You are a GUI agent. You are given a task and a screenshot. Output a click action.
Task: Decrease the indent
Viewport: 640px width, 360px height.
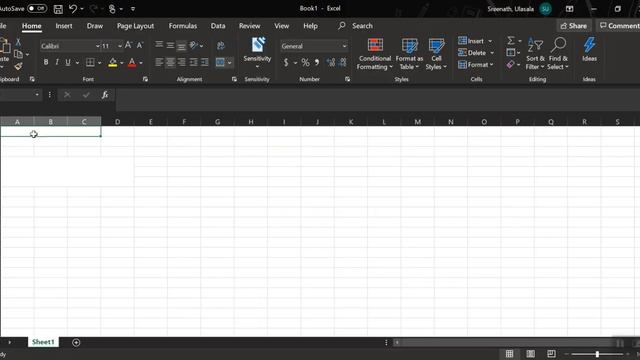193,62
